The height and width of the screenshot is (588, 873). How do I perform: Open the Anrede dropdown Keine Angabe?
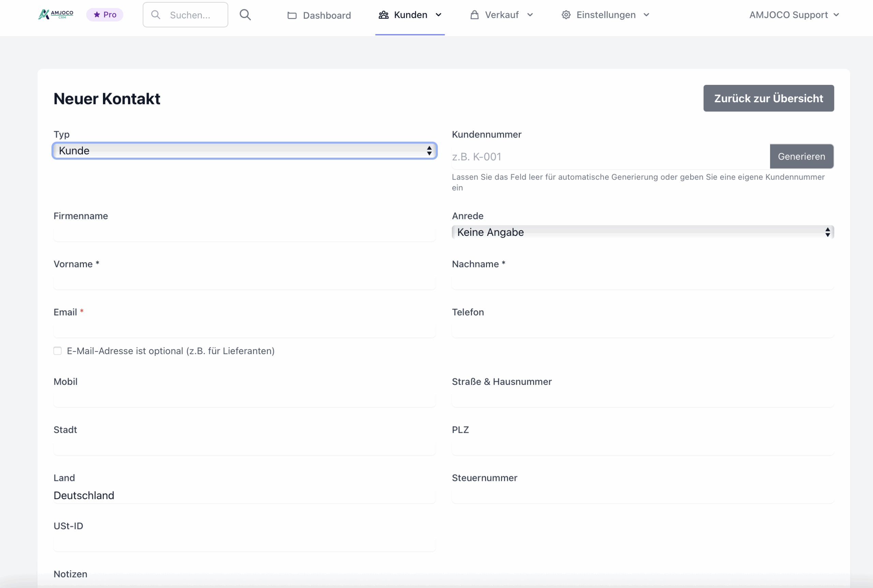click(x=642, y=232)
